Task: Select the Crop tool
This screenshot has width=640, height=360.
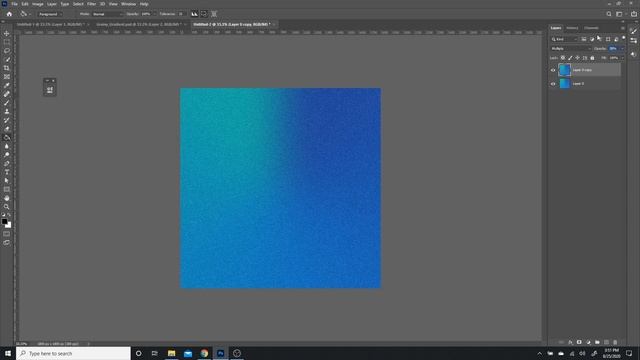Action: (x=7, y=68)
